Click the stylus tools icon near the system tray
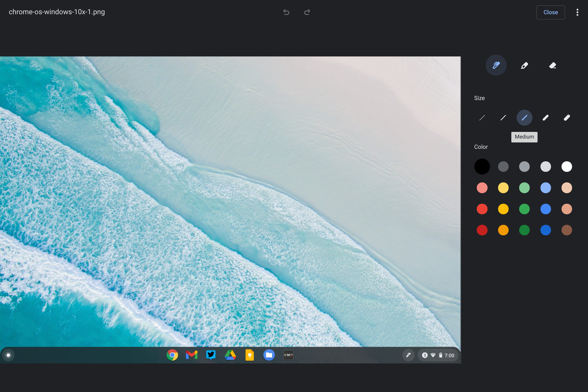 tap(408, 355)
